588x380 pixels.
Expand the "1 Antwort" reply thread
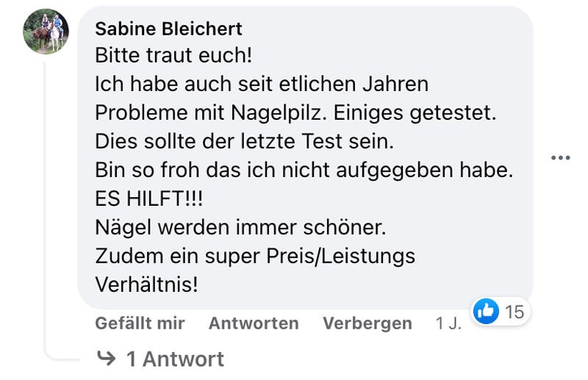(175, 359)
